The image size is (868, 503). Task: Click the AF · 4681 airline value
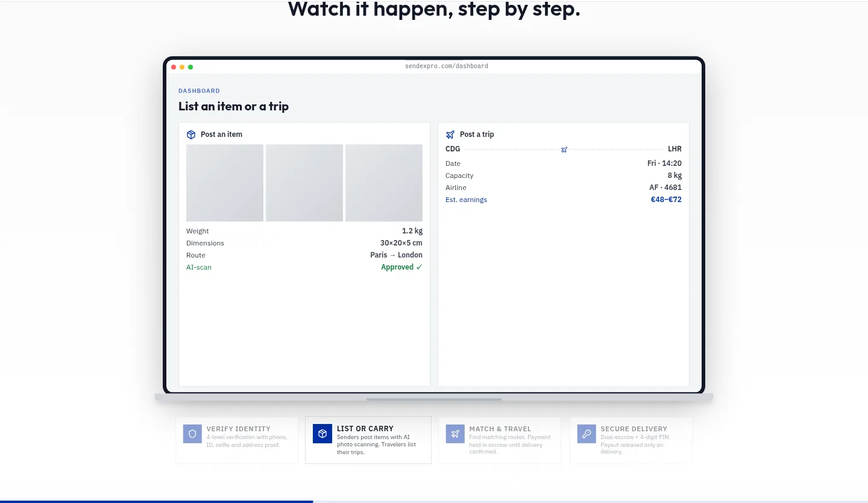point(665,188)
